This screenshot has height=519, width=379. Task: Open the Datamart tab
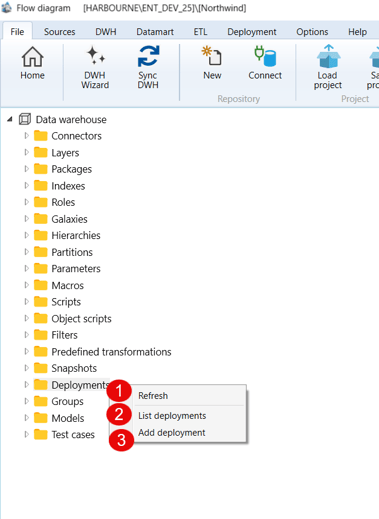(155, 32)
